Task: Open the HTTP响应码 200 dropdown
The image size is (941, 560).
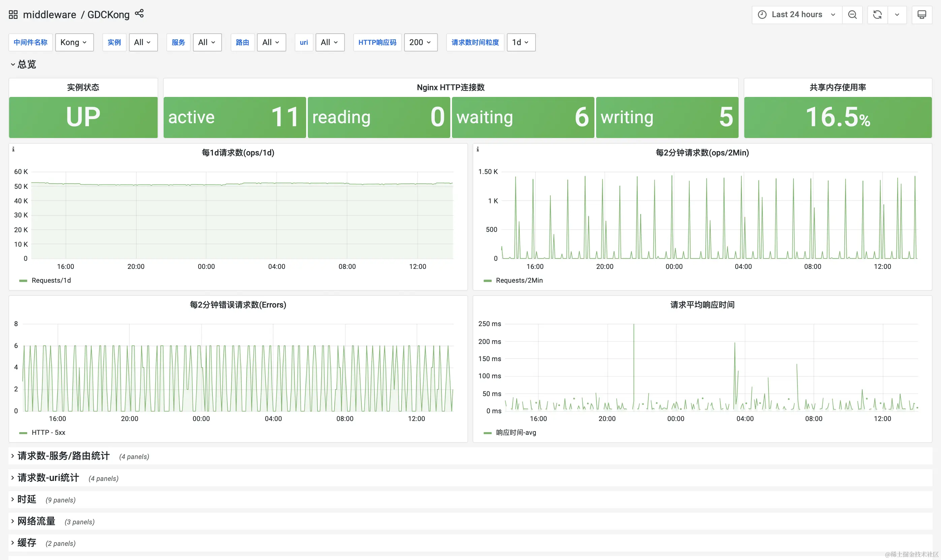Action: coord(420,42)
